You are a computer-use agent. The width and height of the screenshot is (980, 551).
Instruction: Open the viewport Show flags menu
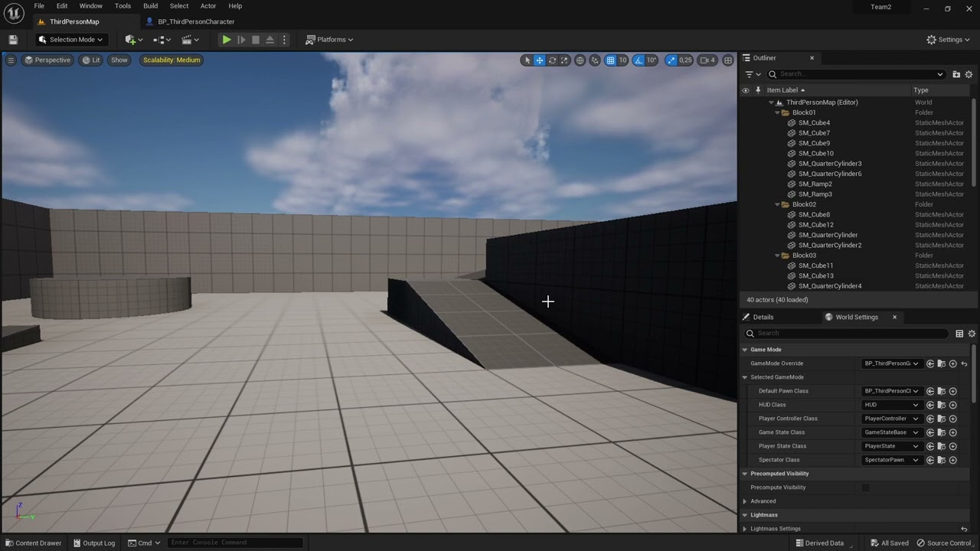click(119, 60)
